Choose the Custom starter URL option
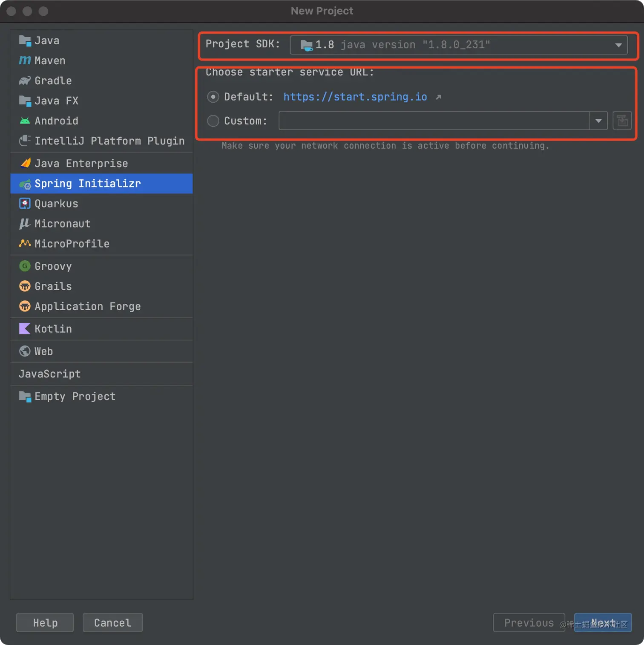 pyautogui.click(x=213, y=121)
